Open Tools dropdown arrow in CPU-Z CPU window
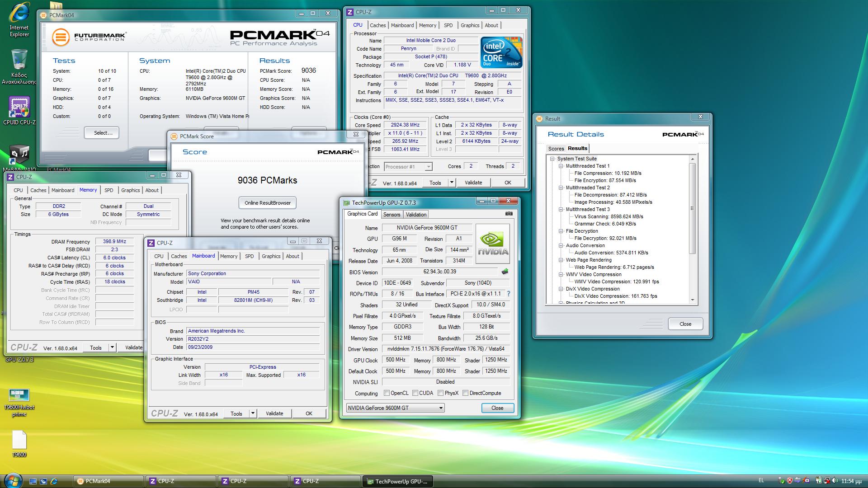868x488 pixels. [x=451, y=183]
